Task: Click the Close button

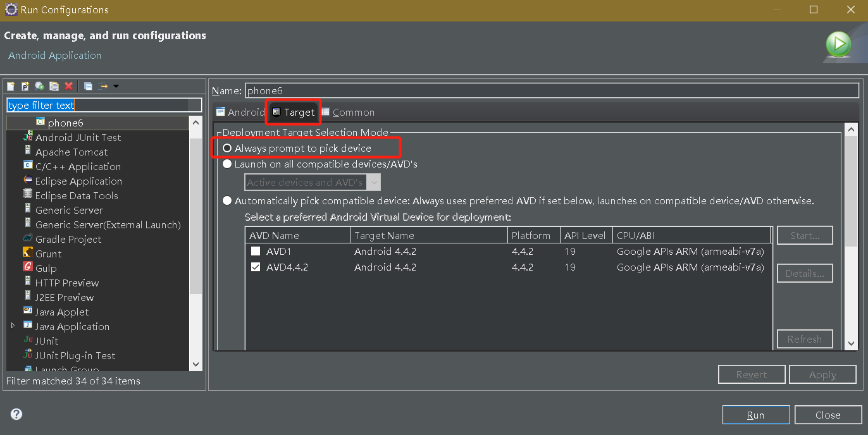Action: (x=828, y=415)
